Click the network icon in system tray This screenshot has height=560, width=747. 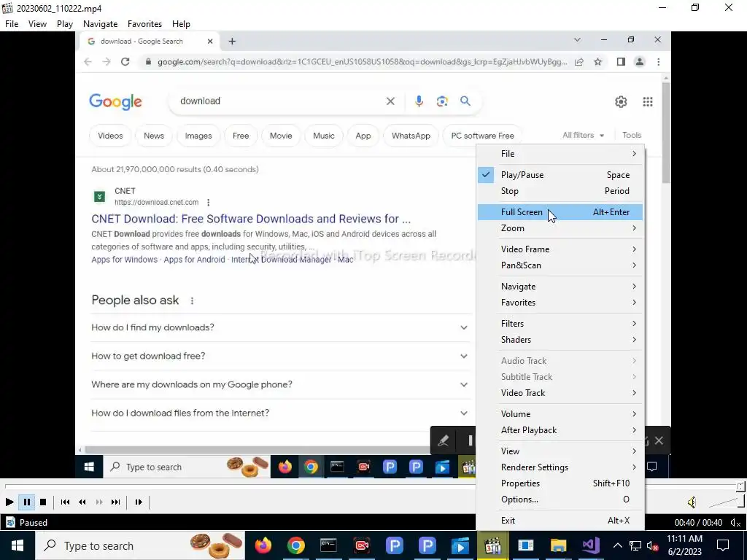635,545
